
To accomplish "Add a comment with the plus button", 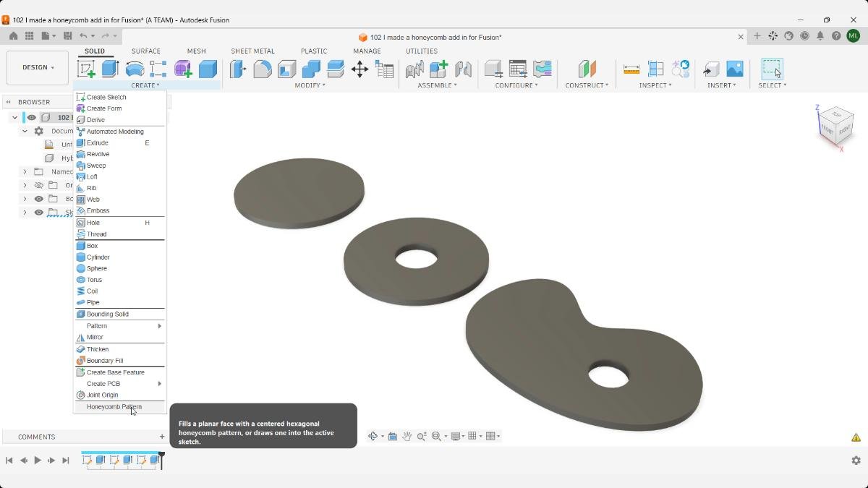I will click(x=161, y=437).
